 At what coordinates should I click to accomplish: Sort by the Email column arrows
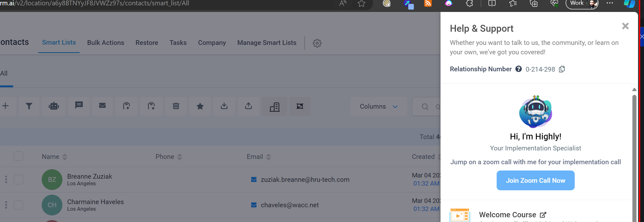[x=268, y=157]
